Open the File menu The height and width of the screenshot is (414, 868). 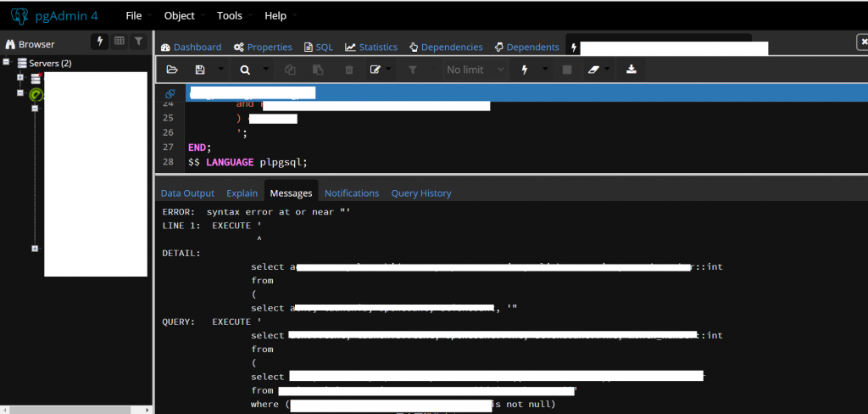point(134,15)
